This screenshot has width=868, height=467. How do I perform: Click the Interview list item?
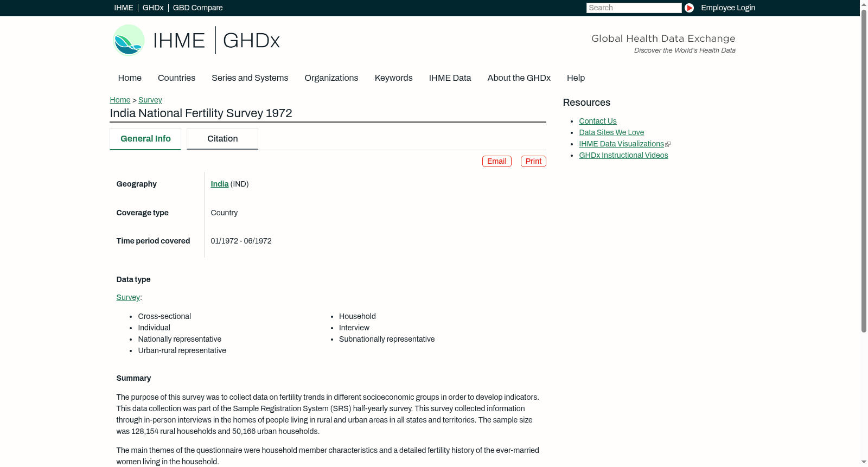click(354, 328)
